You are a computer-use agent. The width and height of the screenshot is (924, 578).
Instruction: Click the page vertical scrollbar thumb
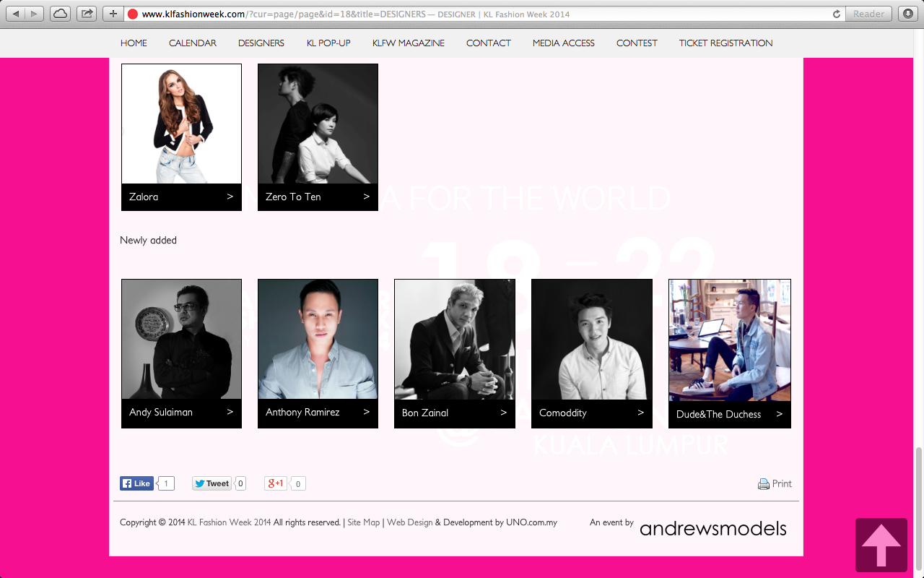coord(919,509)
